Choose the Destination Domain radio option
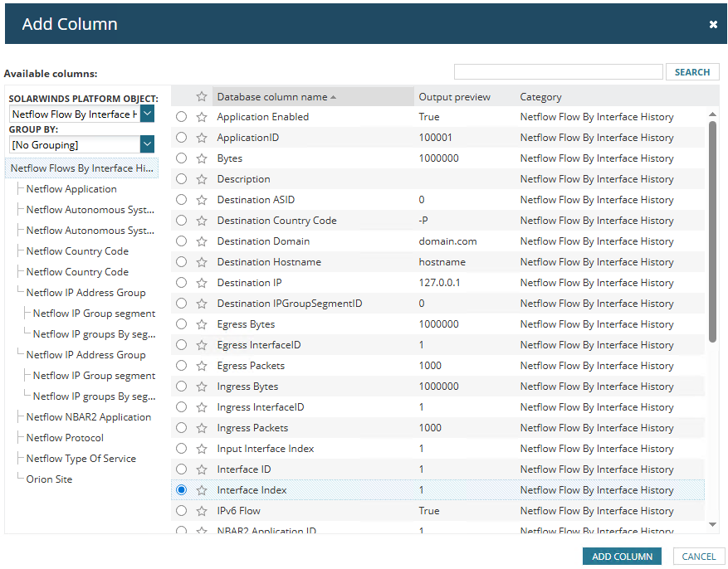The height and width of the screenshot is (569, 728). pos(182,241)
